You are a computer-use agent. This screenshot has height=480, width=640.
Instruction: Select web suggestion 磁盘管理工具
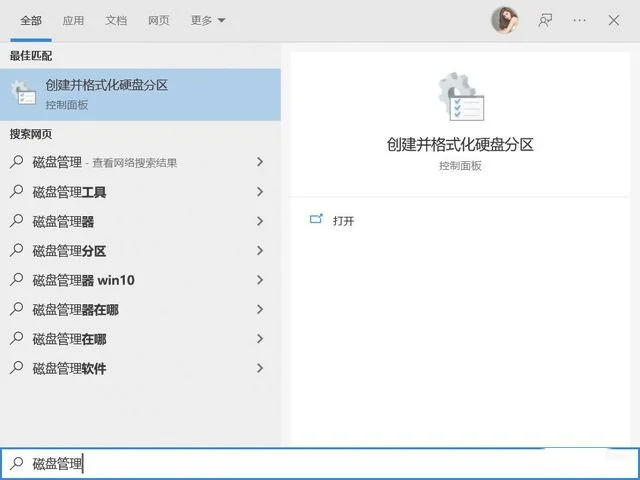pyautogui.click(x=140, y=192)
